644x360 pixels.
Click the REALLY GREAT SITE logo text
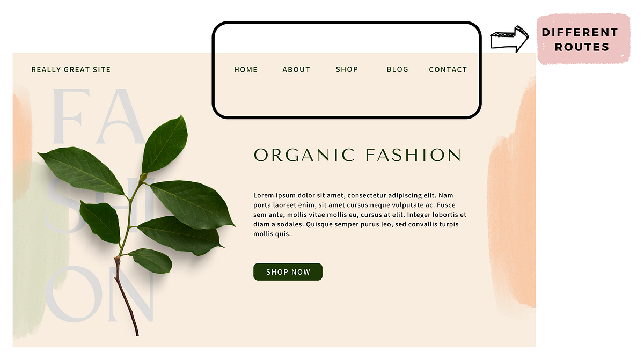point(71,70)
